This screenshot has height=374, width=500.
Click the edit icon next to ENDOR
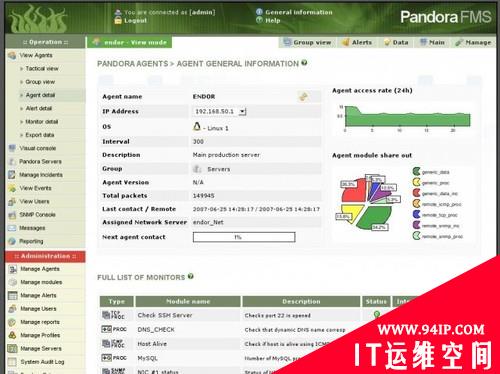click(303, 97)
